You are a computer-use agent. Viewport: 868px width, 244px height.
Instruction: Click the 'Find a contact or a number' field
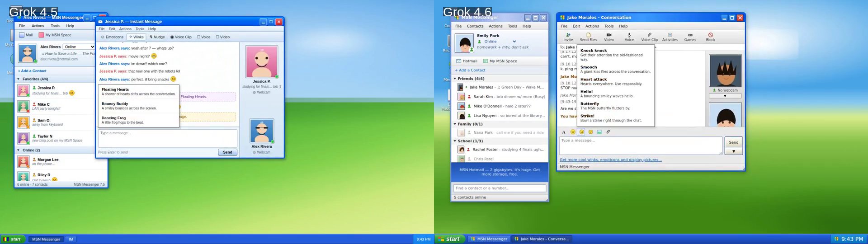(500, 188)
